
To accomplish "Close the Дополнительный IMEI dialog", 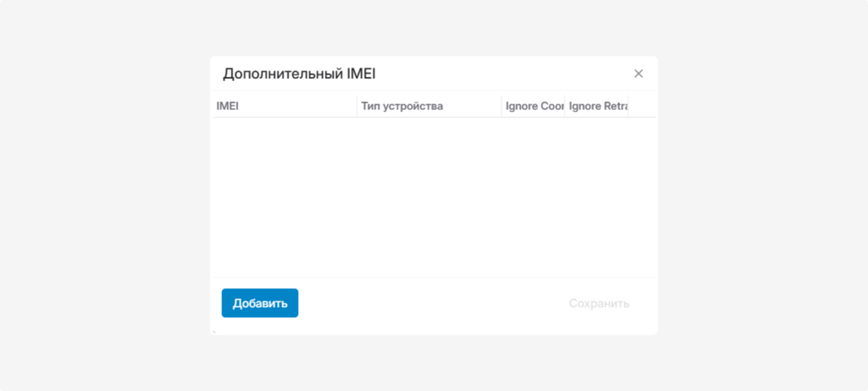I will (639, 74).
